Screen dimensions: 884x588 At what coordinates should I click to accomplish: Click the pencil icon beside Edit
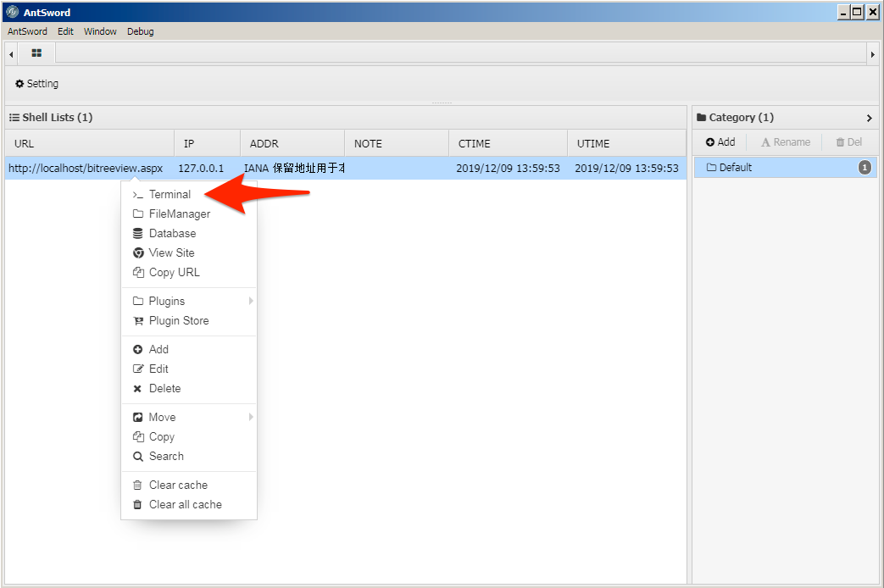[138, 369]
